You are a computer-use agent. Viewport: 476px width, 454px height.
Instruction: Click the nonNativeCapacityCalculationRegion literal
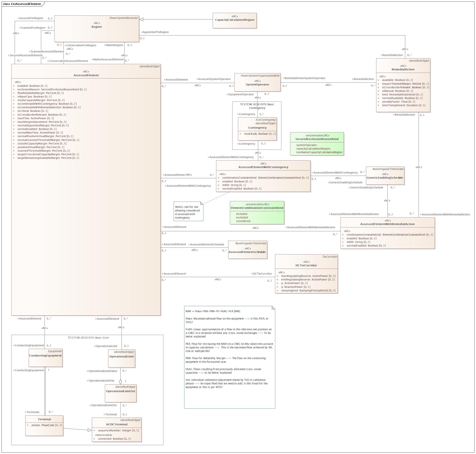pyautogui.click(x=319, y=152)
